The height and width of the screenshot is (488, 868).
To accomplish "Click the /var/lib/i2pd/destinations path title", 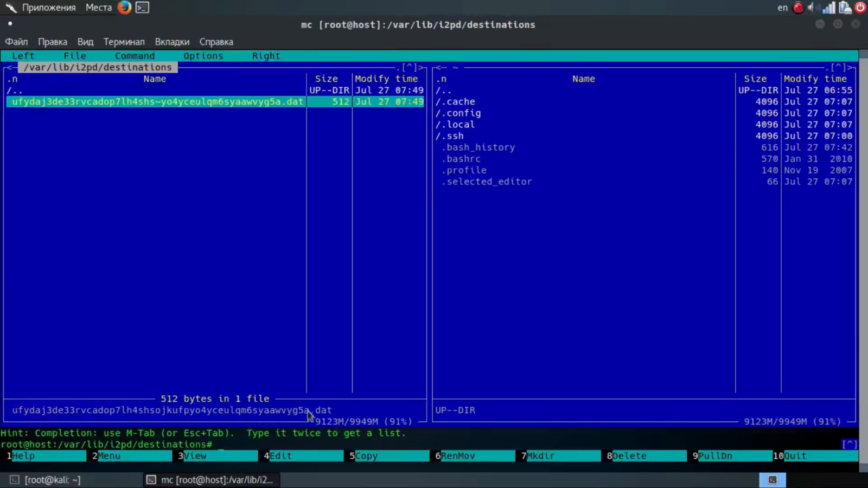I will (x=98, y=67).
